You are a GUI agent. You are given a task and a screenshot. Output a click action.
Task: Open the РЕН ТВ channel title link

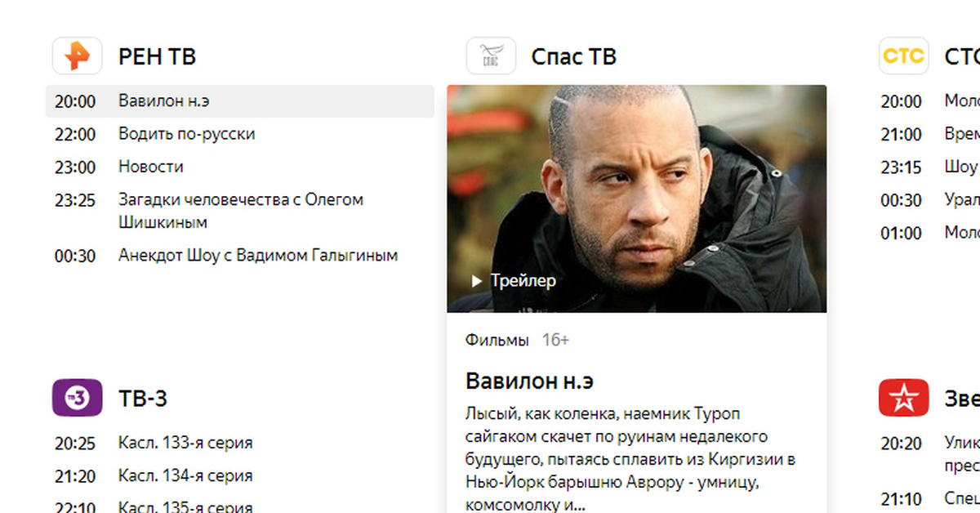coord(157,56)
